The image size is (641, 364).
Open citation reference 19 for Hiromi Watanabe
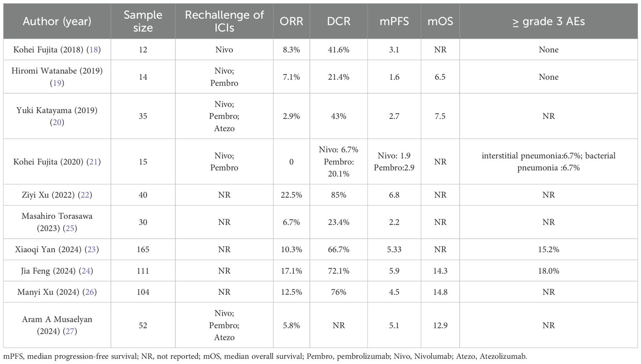pyautogui.click(x=57, y=83)
